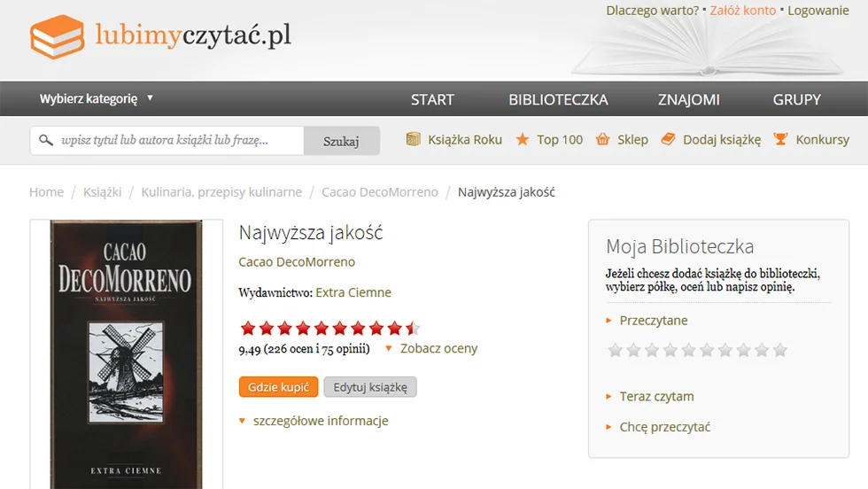Open BIBLIOTECZKA menu item
The height and width of the screenshot is (489, 868).
[x=558, y=100]
